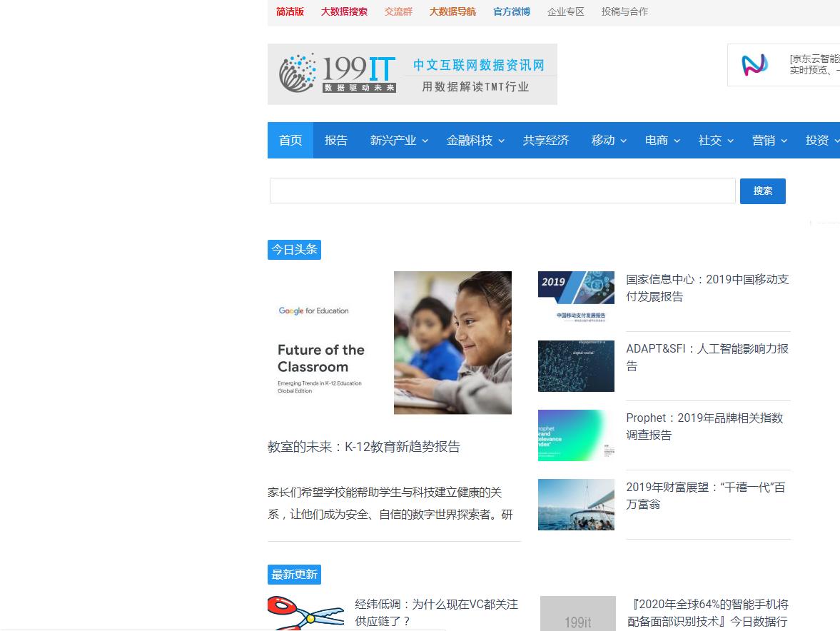Open the 移动 menu label
Viewport: 840px width, 631px height.
[x=602, y=141]
